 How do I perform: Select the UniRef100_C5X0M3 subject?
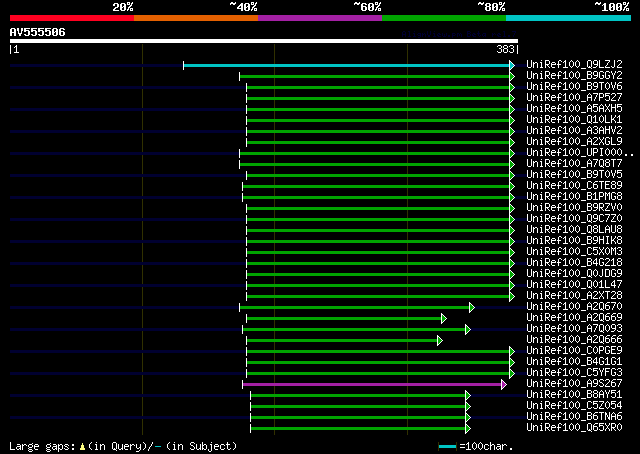coord(574,252)
